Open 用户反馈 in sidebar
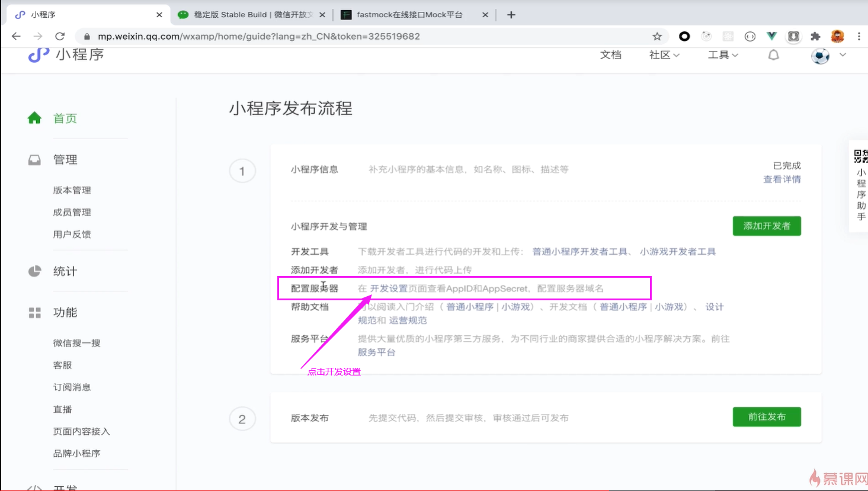The image size is (868, 491). pos(72,234)
